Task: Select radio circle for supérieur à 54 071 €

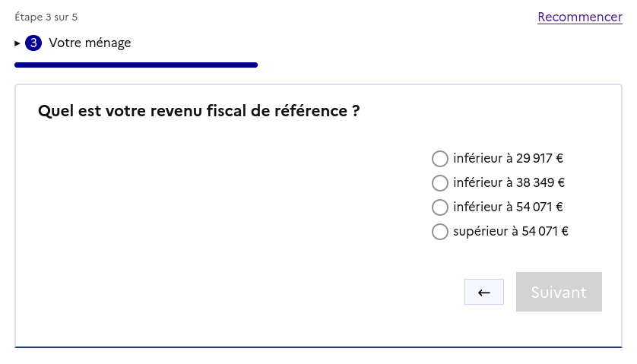Action: pos(439,232)
